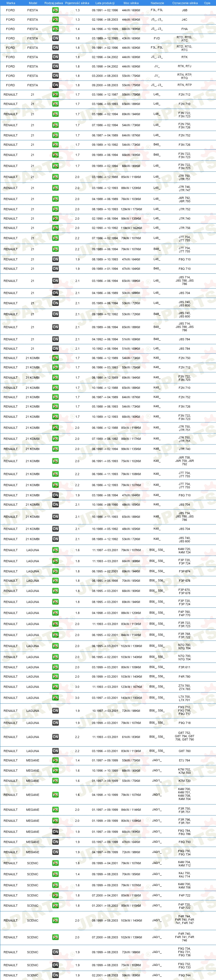Click the diesel ON icon in the Laguna F9Q 718 row

click(55, 723)
